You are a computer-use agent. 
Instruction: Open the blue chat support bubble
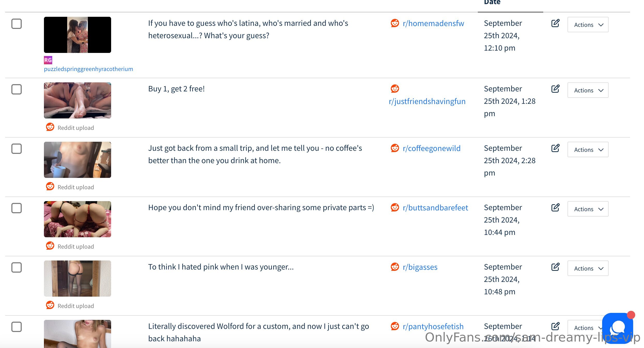618,328
